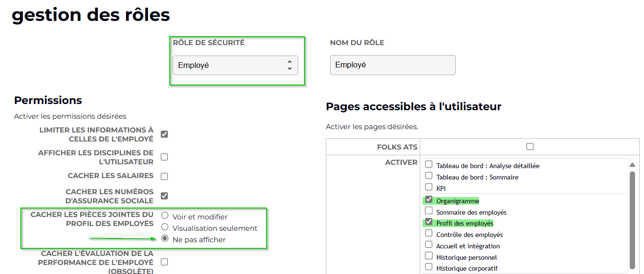This screenshot has width=644, height=274.
Task: Uncheck Profil des employés page
Action: point(429,222)
